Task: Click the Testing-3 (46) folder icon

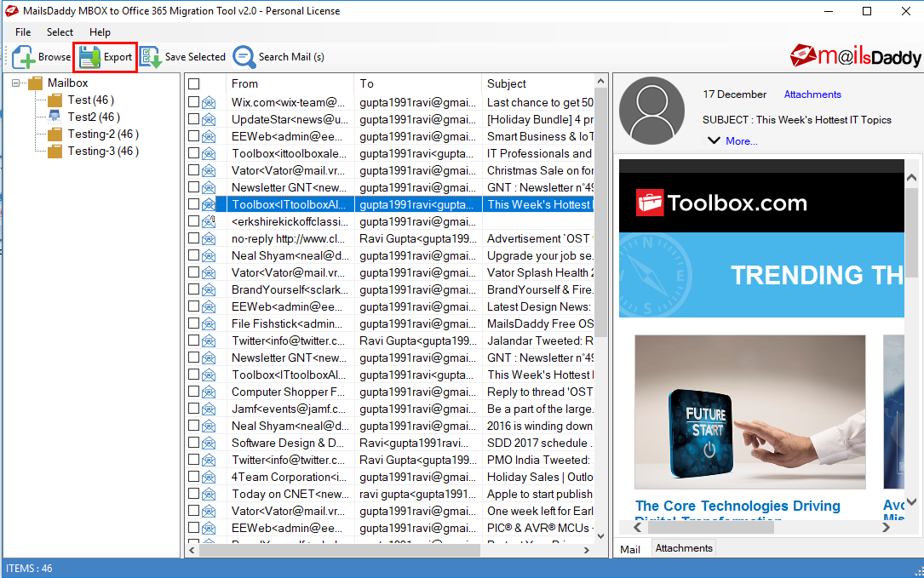Action: tap(55, 152)
